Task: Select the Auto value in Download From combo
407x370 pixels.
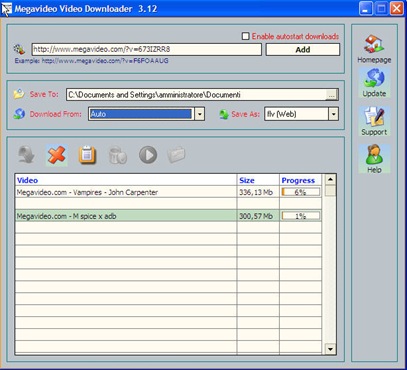Action: [141, 114]
